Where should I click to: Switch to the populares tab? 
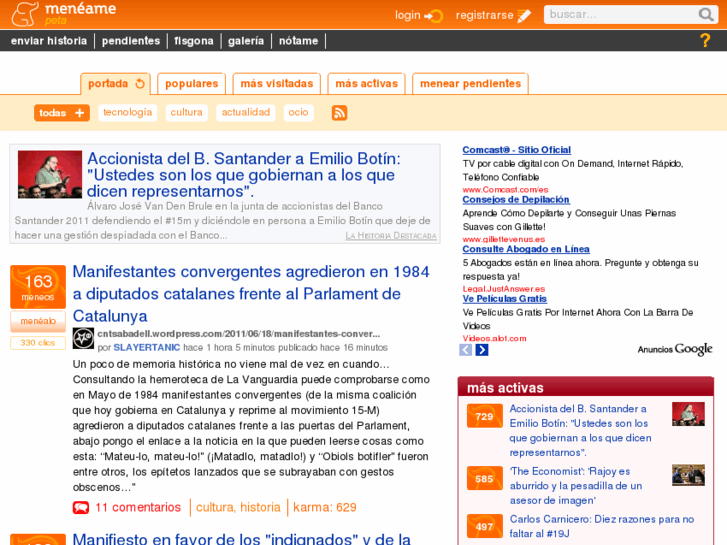(191, 84)
